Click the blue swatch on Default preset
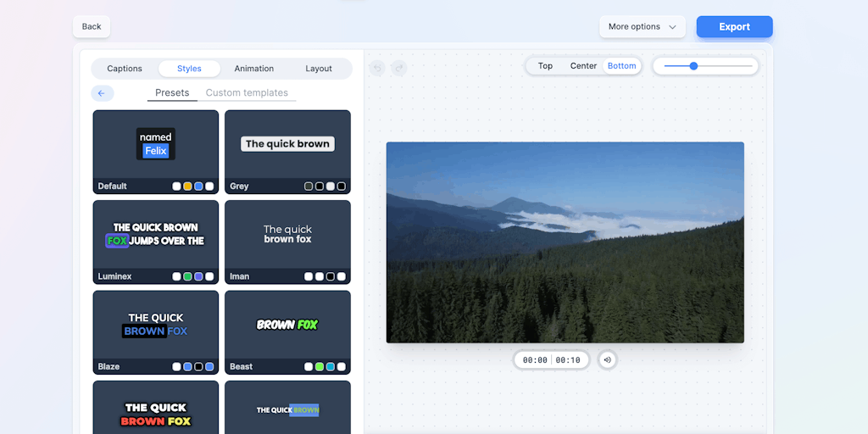868x434 pixels. (x=198, y=186)
